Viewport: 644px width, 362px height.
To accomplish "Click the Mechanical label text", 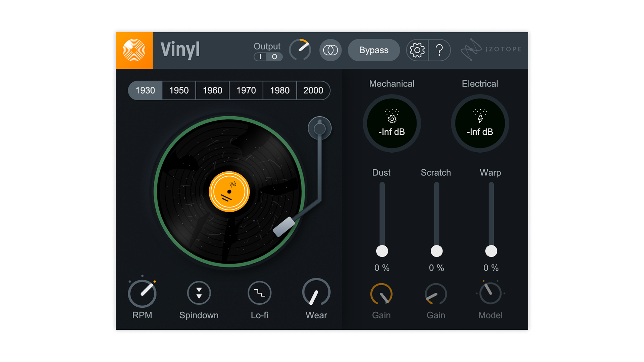I will pos(392,84).
